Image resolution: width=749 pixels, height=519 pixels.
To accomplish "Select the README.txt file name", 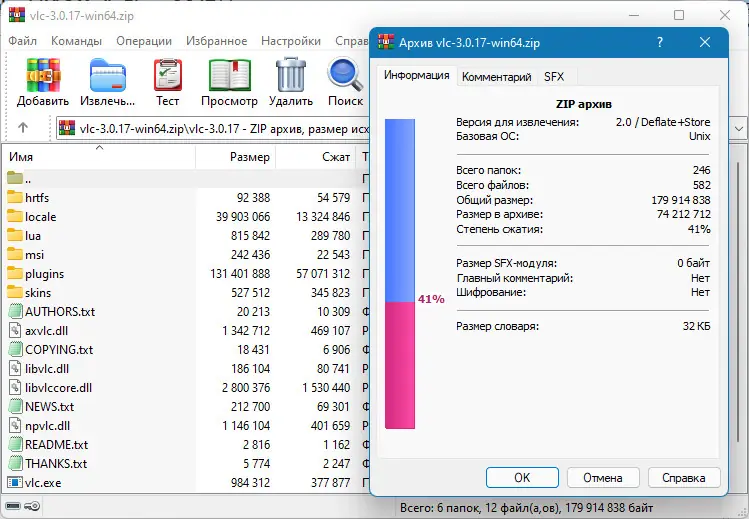I will tap(56, 445).
